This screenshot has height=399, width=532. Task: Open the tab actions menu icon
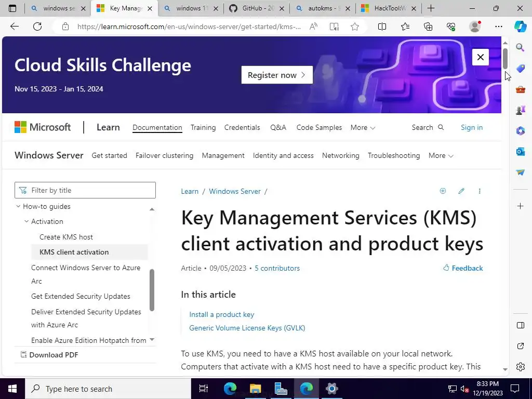point(12,8)
